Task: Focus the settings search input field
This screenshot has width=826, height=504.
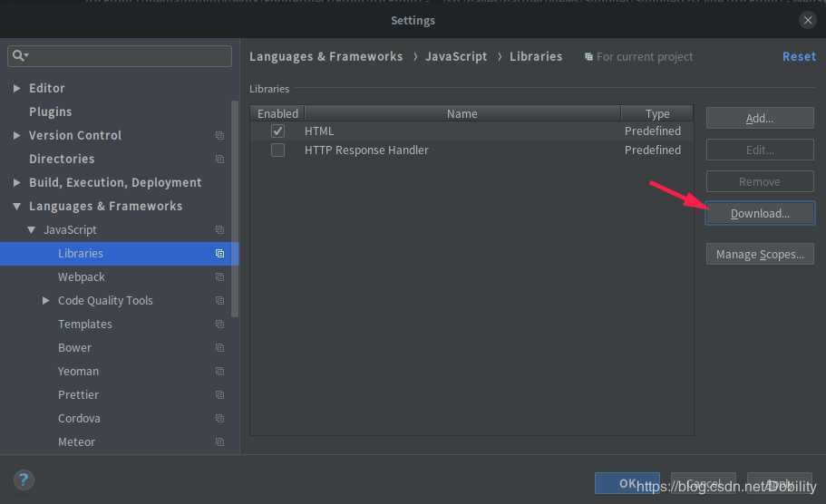Action: [120, 56]
